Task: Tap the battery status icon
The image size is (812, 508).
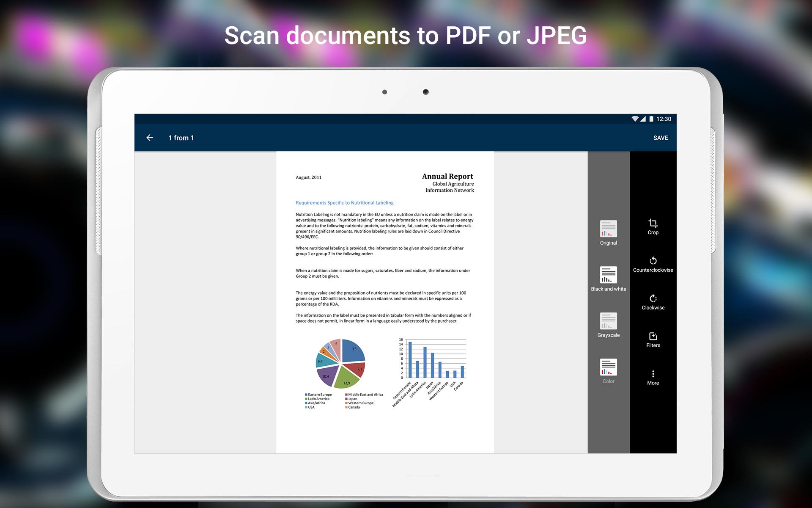Action: pos(651,119)
